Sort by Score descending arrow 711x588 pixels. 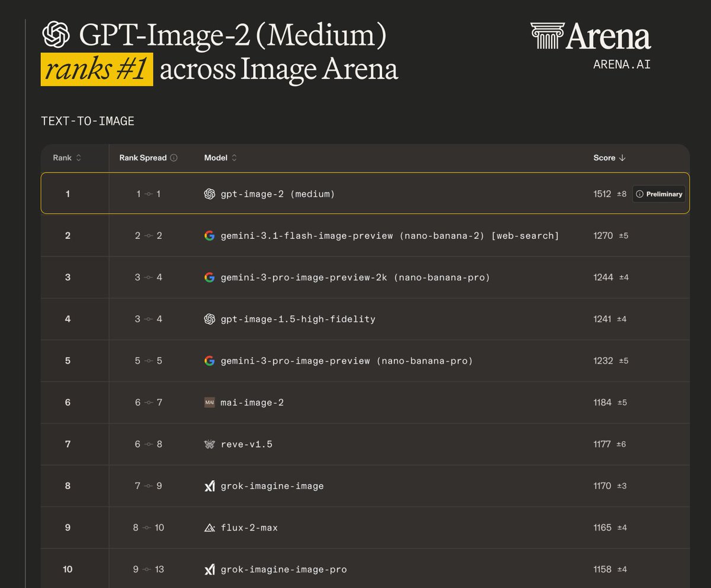[622, 158]
